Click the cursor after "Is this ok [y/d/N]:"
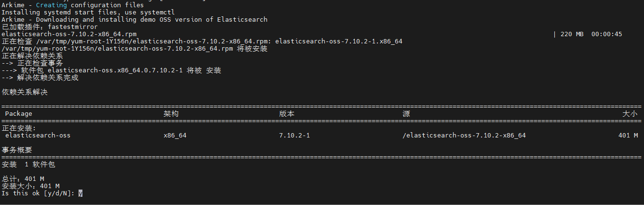 point(80,193)
